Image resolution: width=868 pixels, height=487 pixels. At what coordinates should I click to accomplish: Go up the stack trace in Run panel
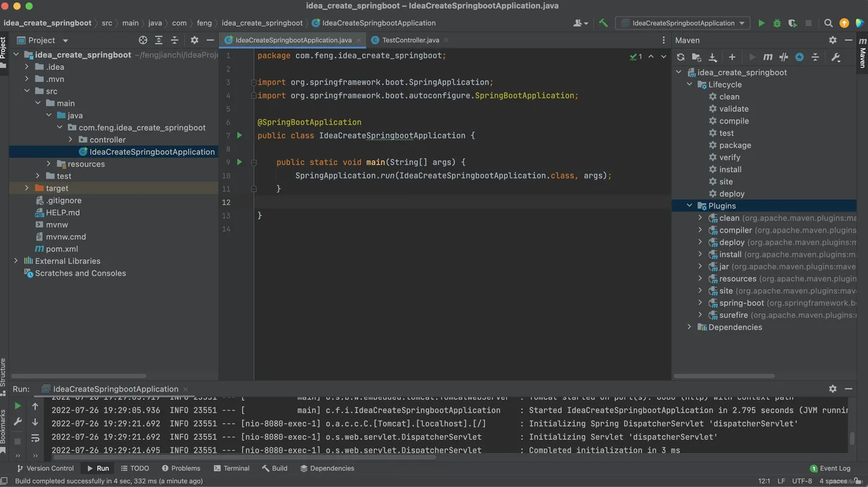35,406
